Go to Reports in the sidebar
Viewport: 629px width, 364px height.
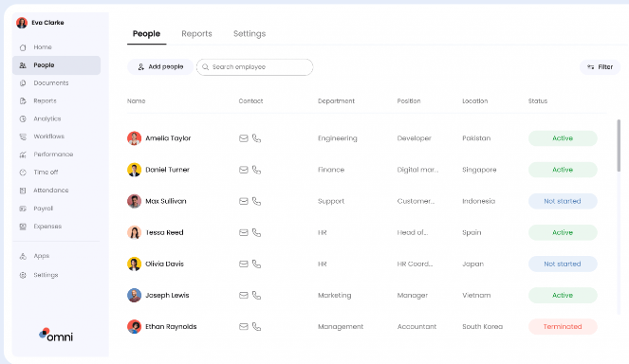point(45,101)
